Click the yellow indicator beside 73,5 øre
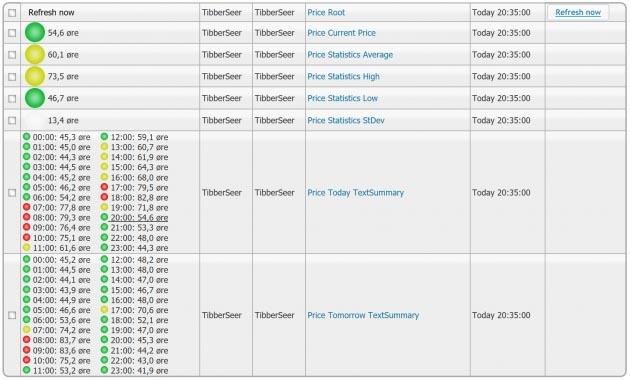Viewport: 630px width, 380px height. 35,76
